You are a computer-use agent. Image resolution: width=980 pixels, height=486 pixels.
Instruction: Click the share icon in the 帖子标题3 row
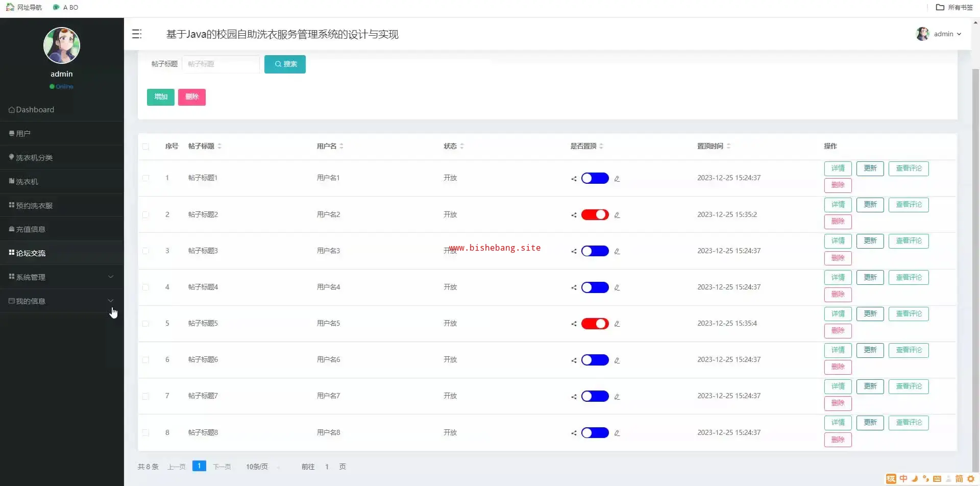coord(574,251)
